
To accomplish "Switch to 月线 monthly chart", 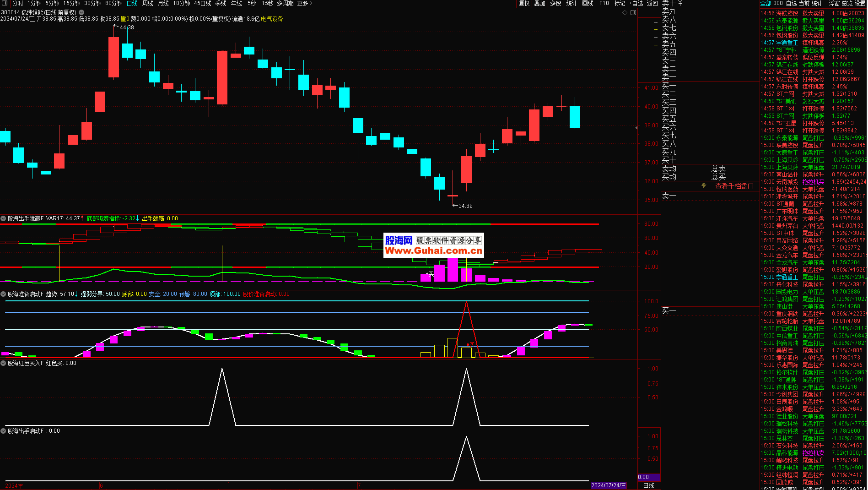I will point(163,3).
